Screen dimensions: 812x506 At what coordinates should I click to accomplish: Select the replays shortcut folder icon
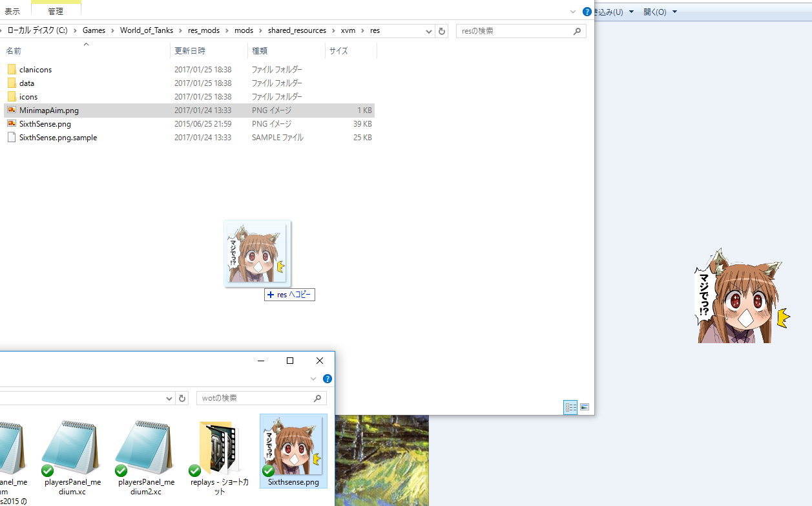[218, 448]
